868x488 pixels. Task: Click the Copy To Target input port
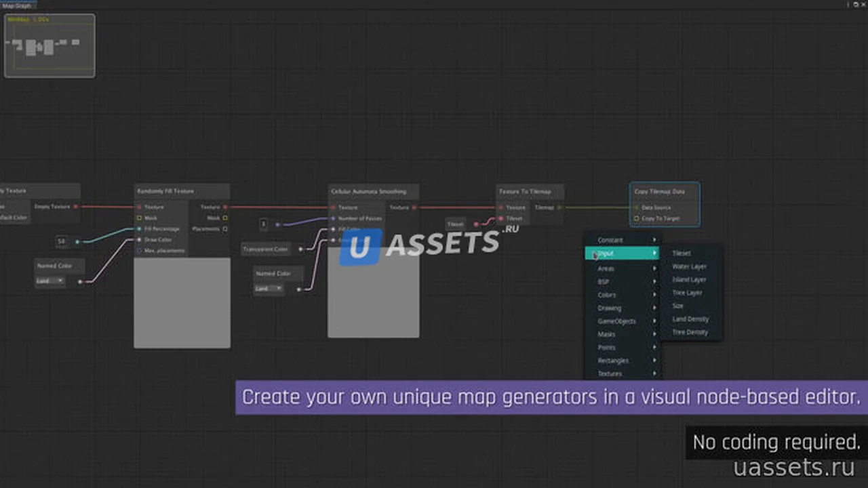tap(636, 218)
